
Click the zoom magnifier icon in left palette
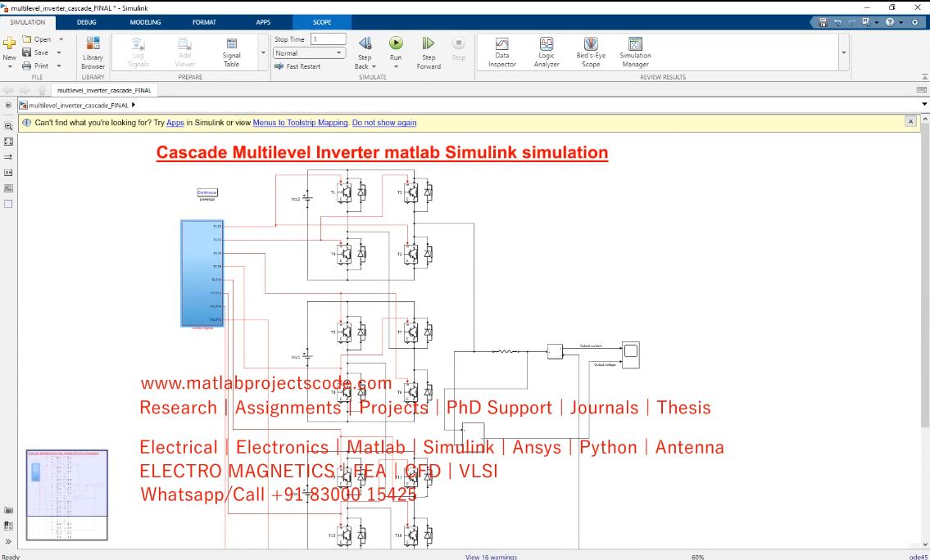tap(8, 126)
